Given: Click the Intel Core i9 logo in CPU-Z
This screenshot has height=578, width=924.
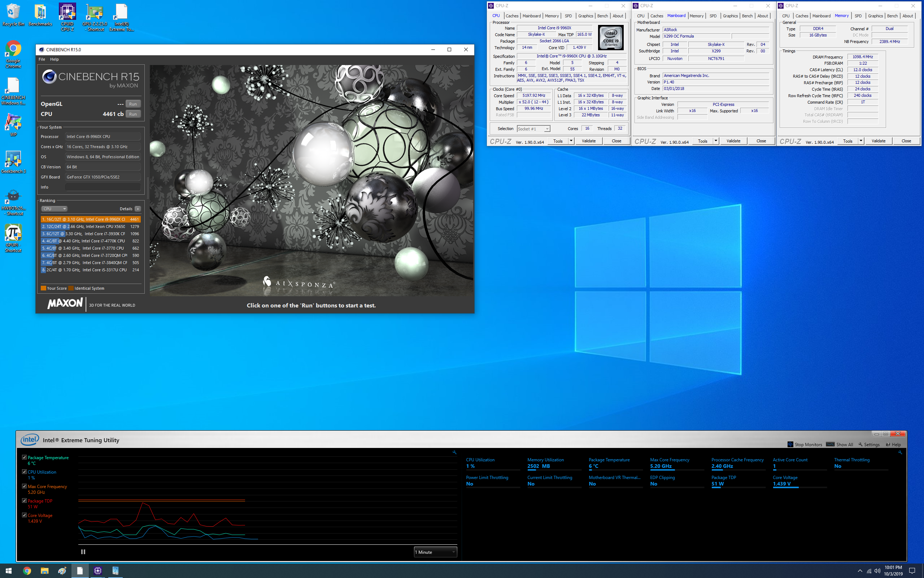Looking at the screenshot, I should 611,38.
